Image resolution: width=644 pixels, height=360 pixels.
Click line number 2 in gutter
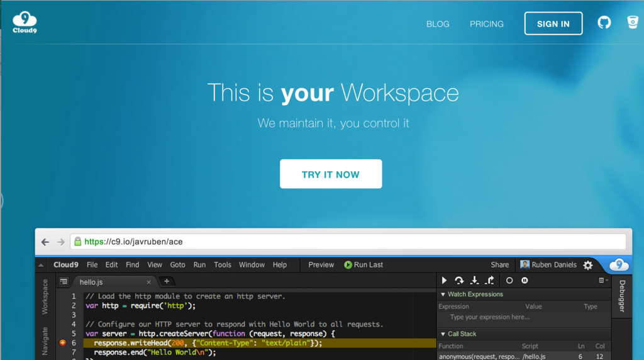point(74,306)
